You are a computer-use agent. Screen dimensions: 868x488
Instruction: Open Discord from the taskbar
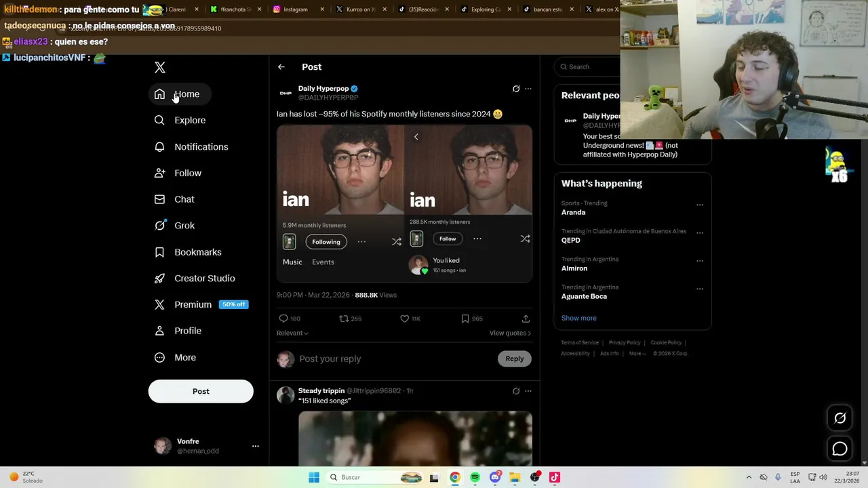tap(495, 477)
